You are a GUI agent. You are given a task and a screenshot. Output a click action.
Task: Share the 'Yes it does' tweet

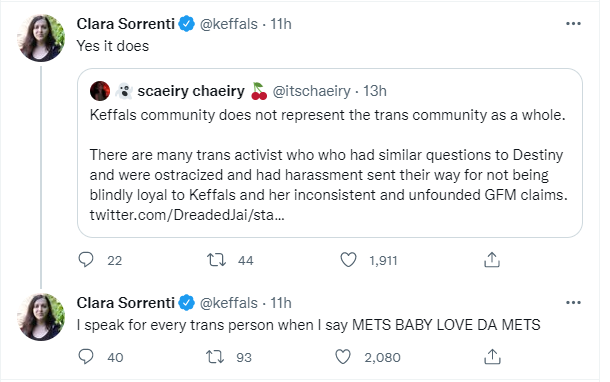coord(492,260)
